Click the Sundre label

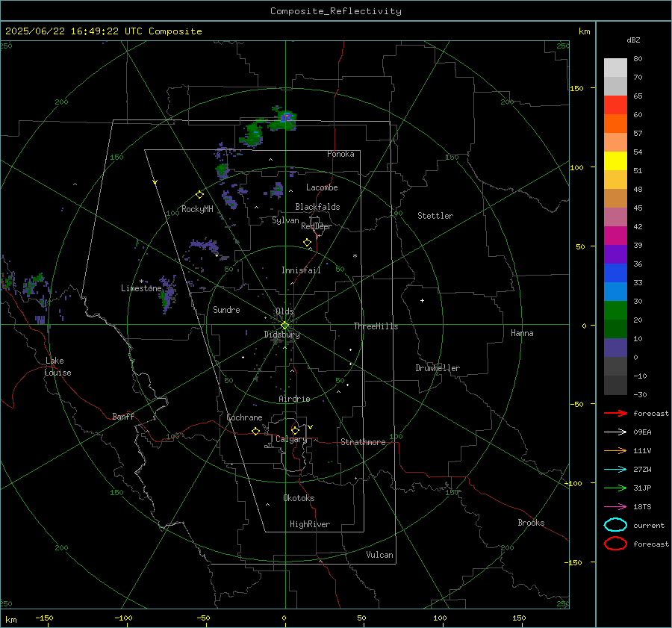pyautogui.click(x=226, y=309)
